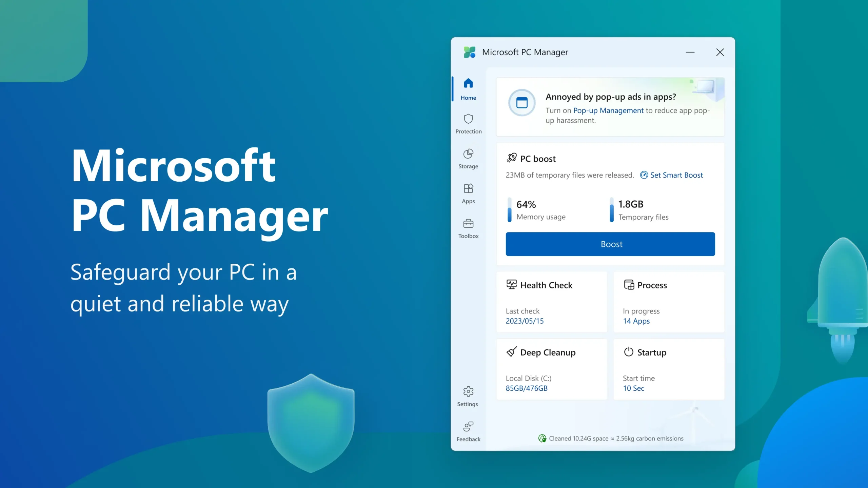Image resolution: width=868 pixels, height=488 pixels.
Task: Click the Health Check monitor icon
Action: pos(512,285)
